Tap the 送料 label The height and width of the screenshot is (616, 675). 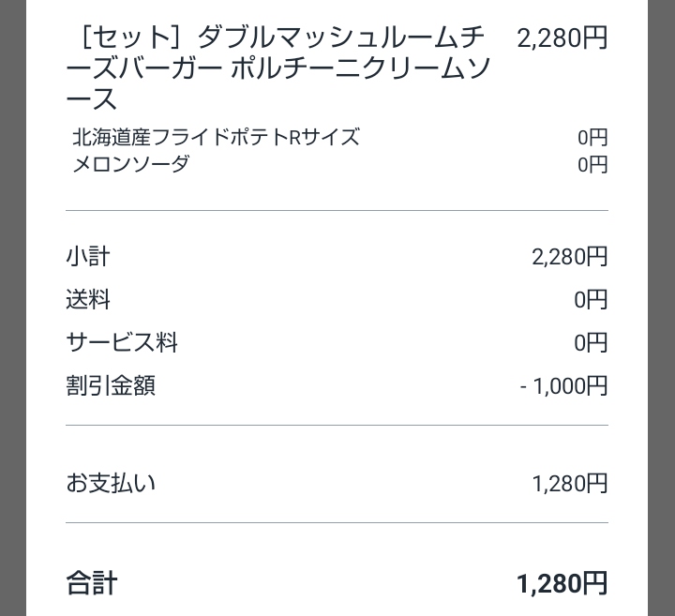pyautogui.click(x=88, y=300)
